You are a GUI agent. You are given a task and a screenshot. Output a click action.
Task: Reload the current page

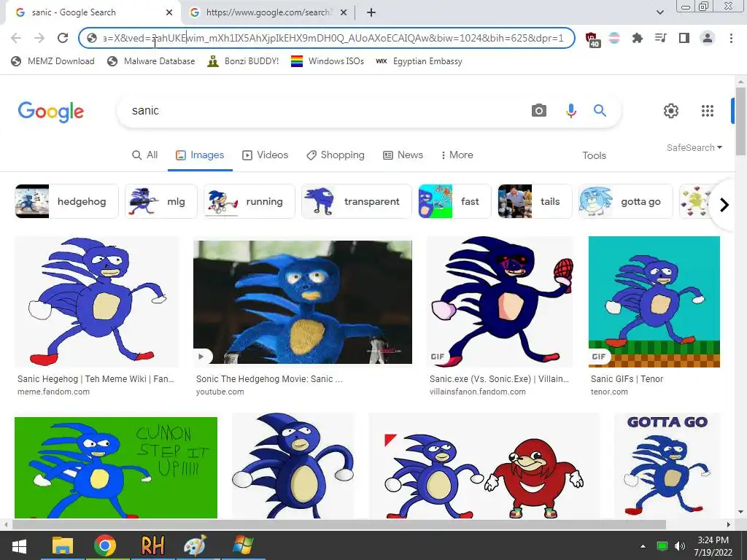point(63,38)
